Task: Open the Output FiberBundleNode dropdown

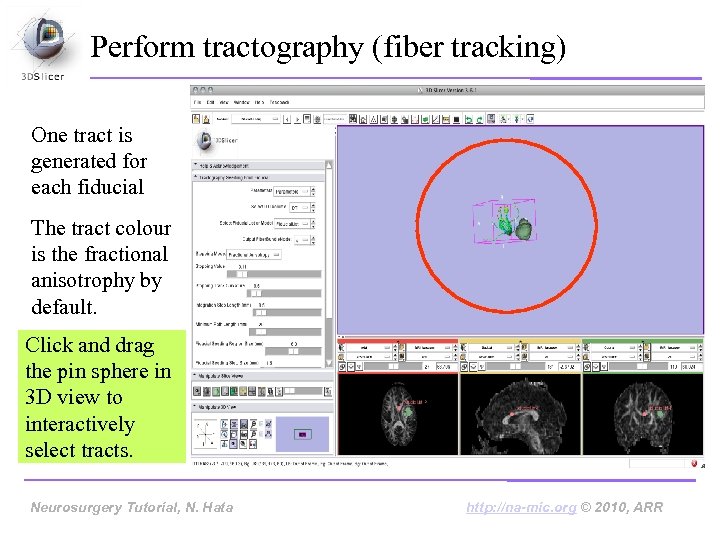Action: 303,240
